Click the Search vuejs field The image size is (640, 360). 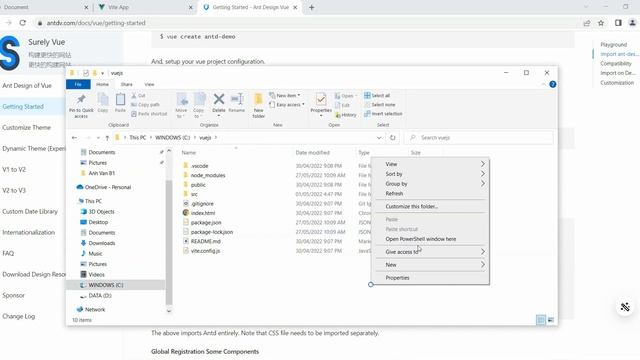479,138
